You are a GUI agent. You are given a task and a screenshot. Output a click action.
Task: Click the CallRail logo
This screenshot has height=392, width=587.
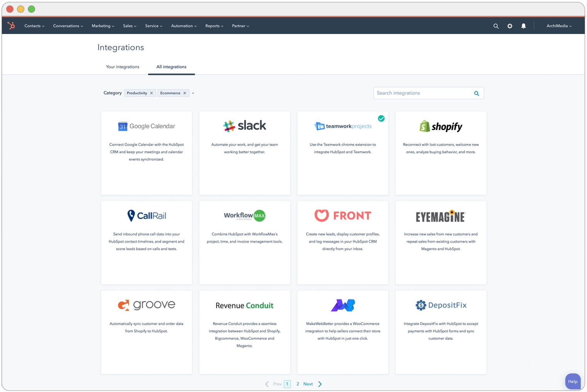tap(147, 216)
